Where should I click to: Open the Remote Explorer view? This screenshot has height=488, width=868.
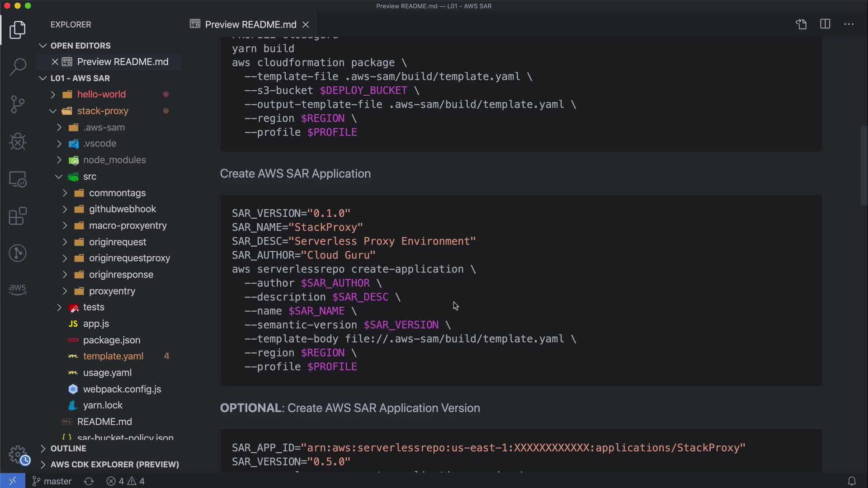[x=18, y=179]
